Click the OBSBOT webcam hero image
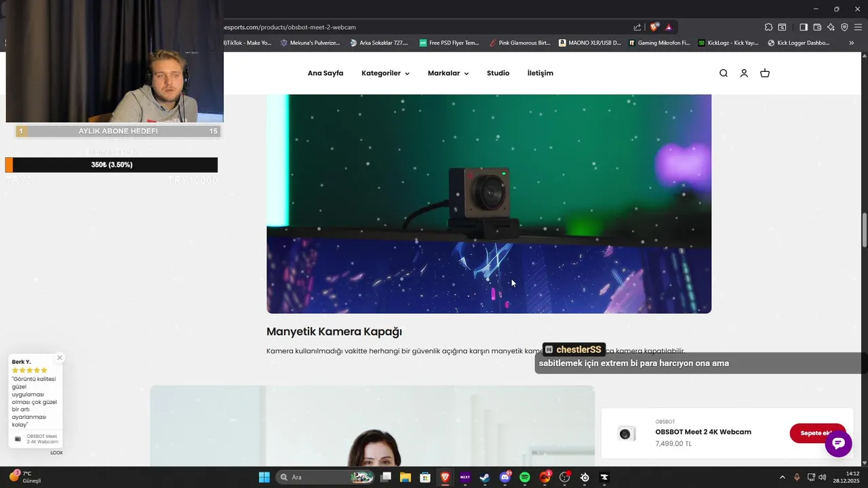The image size is (868, 488). click(x=489, y=203)
